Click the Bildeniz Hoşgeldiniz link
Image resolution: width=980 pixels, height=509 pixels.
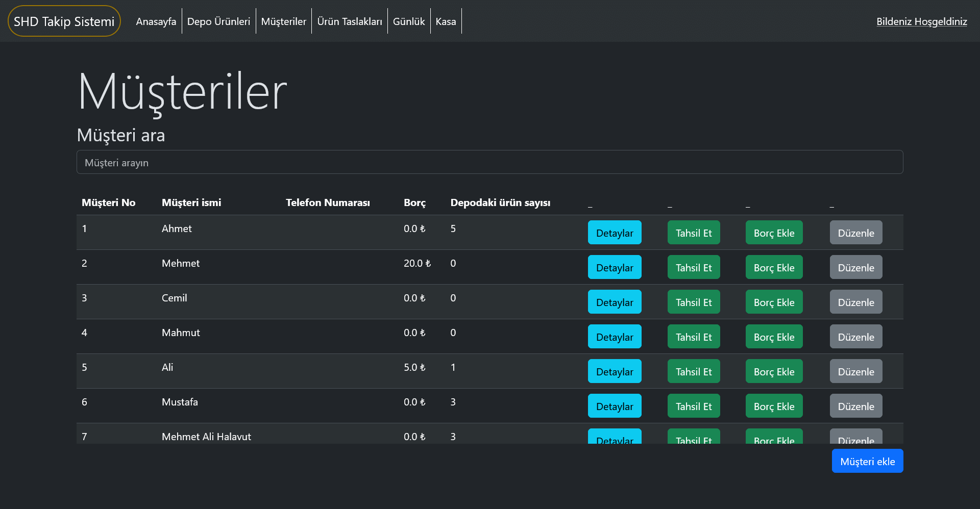(921, 21)
